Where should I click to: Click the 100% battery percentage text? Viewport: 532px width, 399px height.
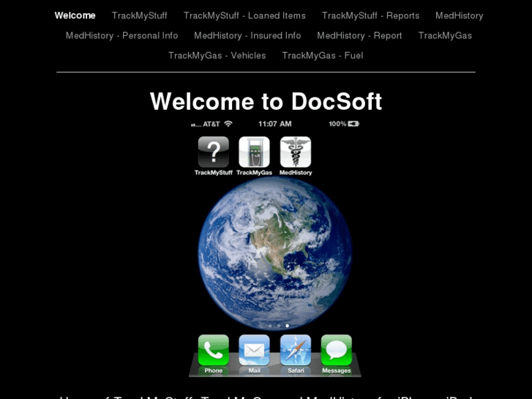click(x=337, y=124)
